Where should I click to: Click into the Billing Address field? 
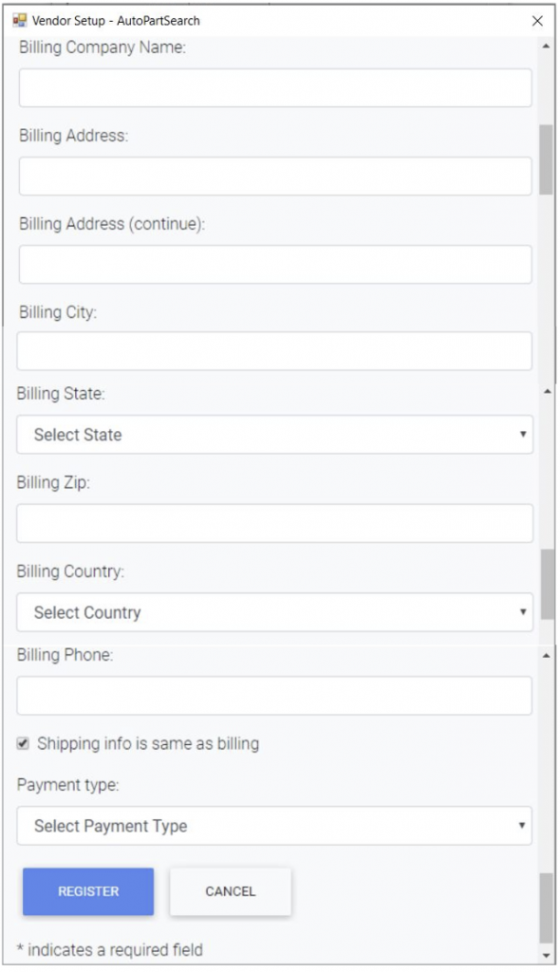click(275, 176)
